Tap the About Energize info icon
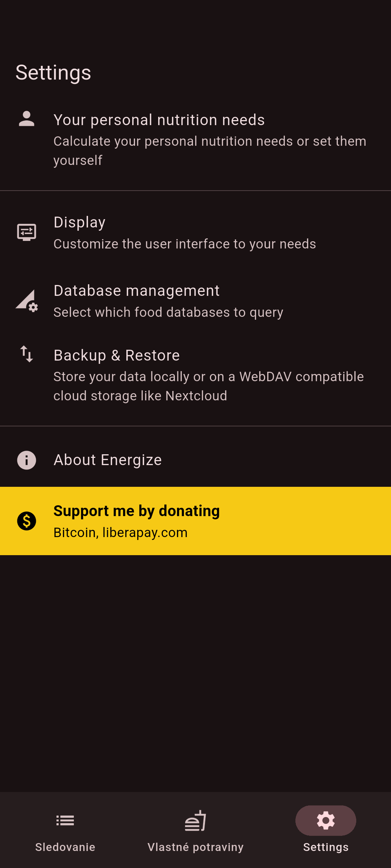This screenshot has height=868, width=391. tap(26, 460)
